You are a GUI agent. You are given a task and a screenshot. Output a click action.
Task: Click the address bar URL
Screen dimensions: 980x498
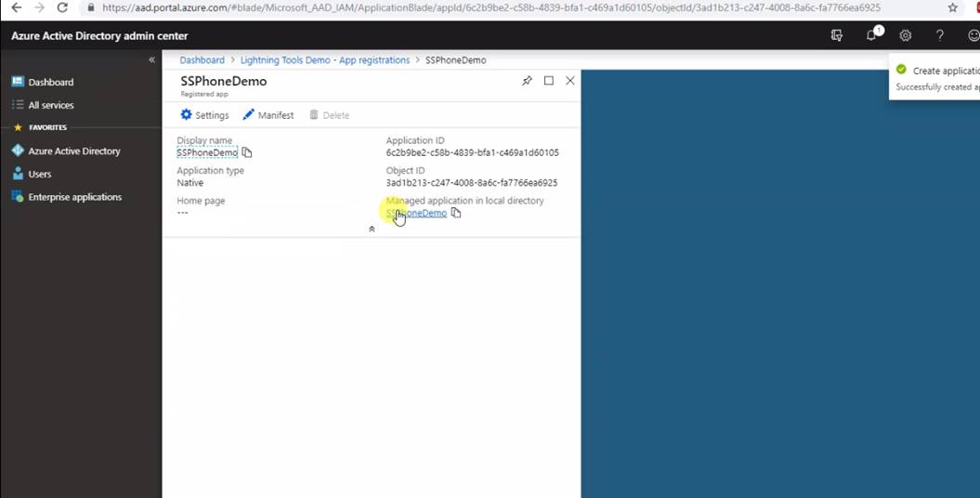pos(491,8)
